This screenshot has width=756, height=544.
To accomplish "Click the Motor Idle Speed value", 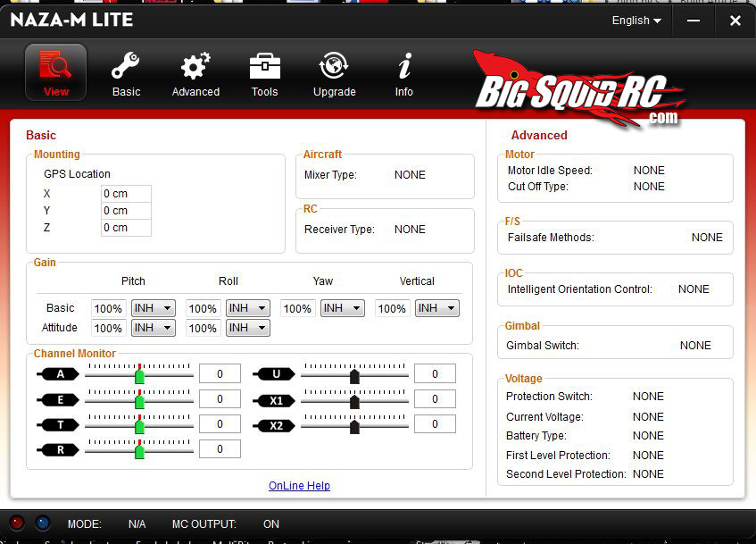I will click(x=649, y=171).
